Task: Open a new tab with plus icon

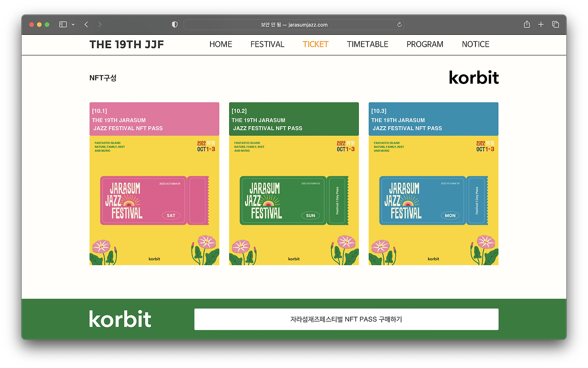Action: [541, 24]
